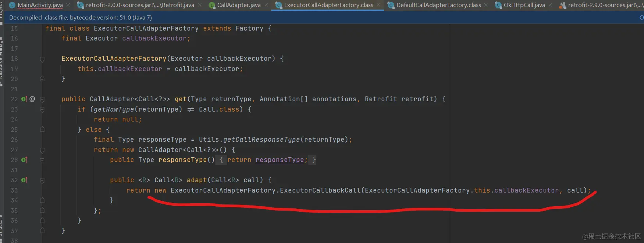Close the MainActivity.java tab

coord(68,5)
